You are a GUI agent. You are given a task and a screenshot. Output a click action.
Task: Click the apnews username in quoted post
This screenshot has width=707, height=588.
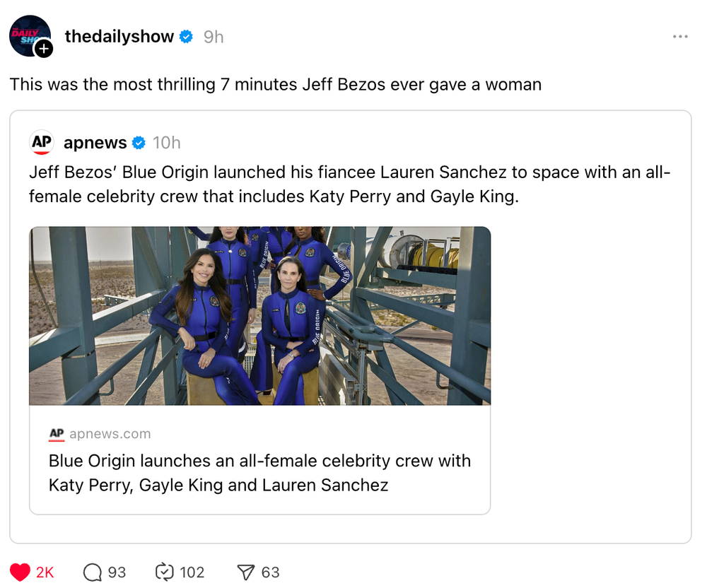tap(95, 143)
